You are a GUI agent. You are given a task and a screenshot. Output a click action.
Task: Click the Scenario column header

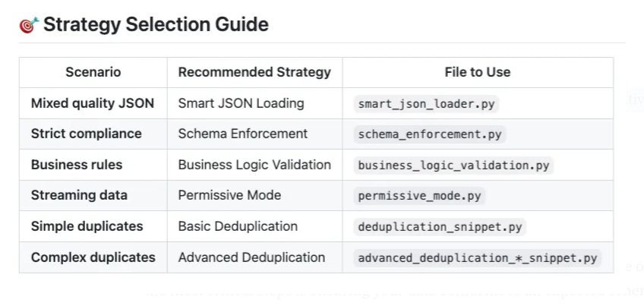93,72
